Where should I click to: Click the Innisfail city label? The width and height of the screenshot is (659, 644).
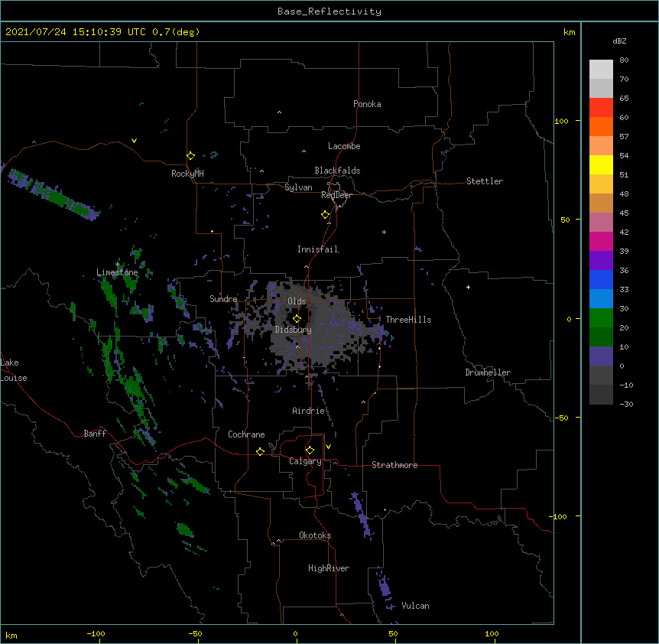tap(318, 249)
